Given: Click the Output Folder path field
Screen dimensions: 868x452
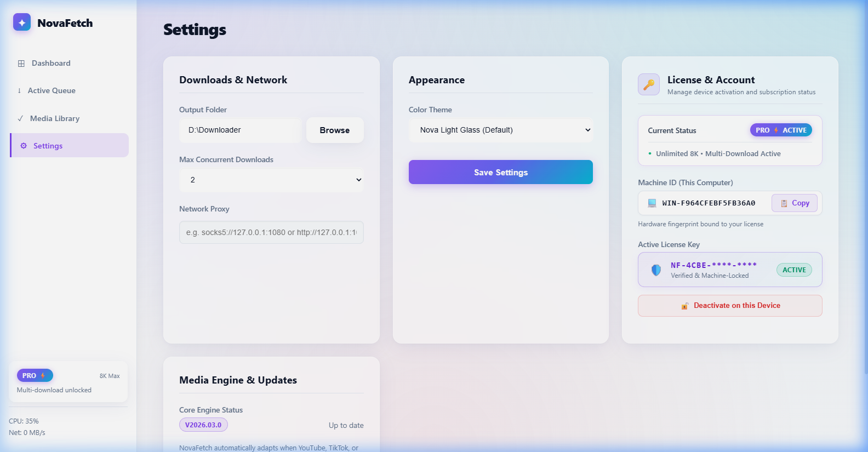Looking at the screenshot, I should tap(241, 130).
